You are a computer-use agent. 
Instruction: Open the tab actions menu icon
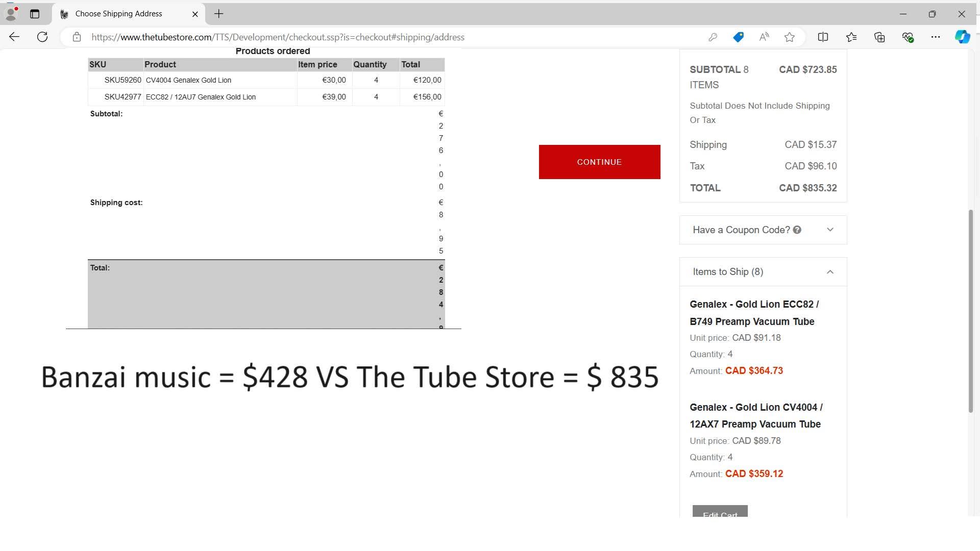pos(35,14)
